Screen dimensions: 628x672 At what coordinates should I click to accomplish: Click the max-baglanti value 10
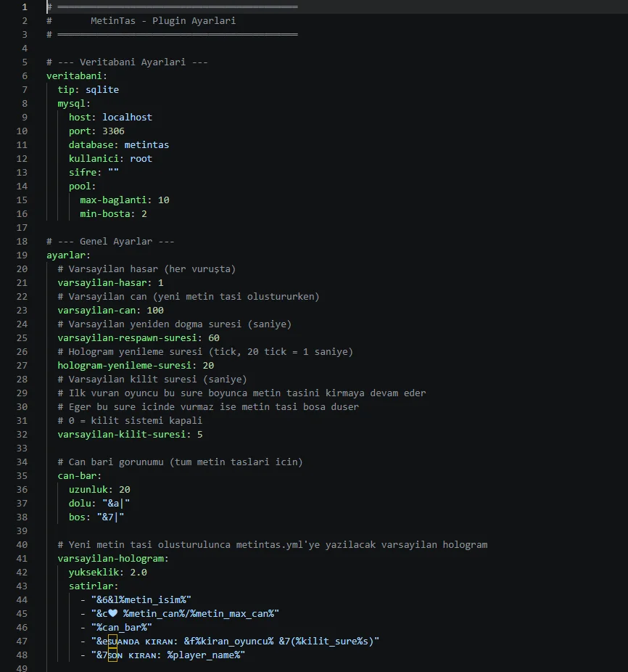point(164,200)
